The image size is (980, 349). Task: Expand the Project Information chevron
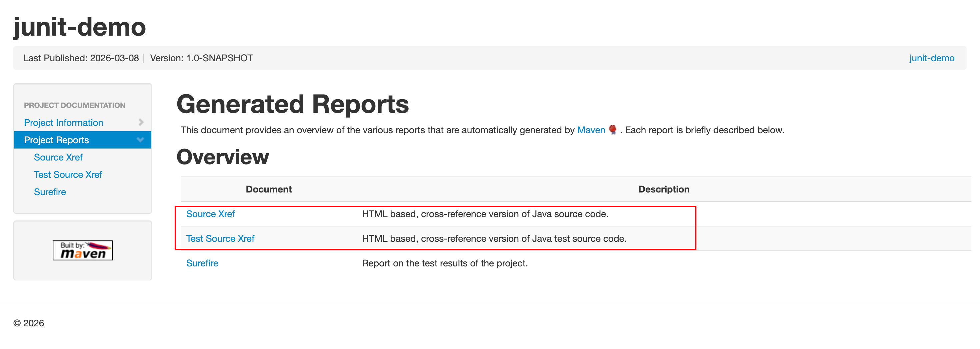click(141, 122)
